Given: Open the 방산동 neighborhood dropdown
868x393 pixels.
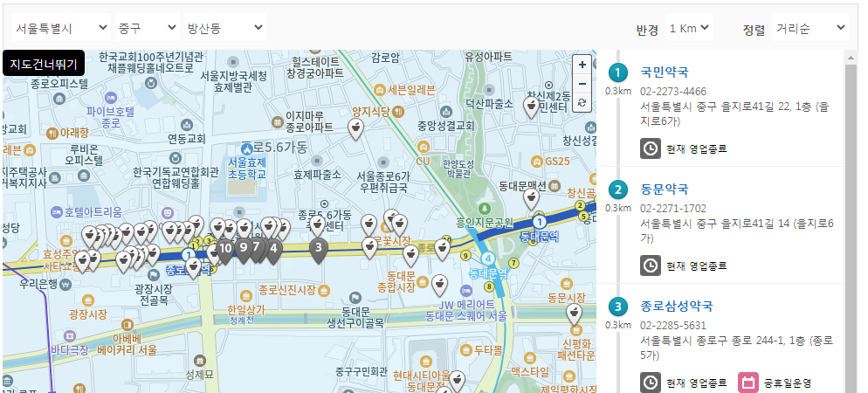Looking at the screenshot, I should click(x=224, y=28).
